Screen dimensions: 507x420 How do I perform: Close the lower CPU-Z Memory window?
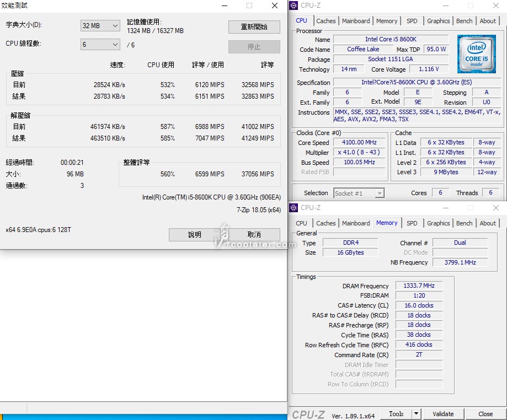495,208
